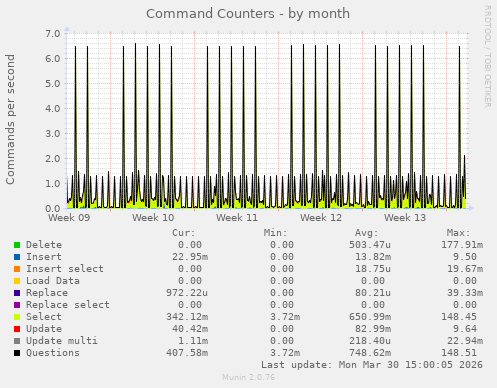Click the 'Week 12' axis label

pyautogui.click(x=321, y=218)
